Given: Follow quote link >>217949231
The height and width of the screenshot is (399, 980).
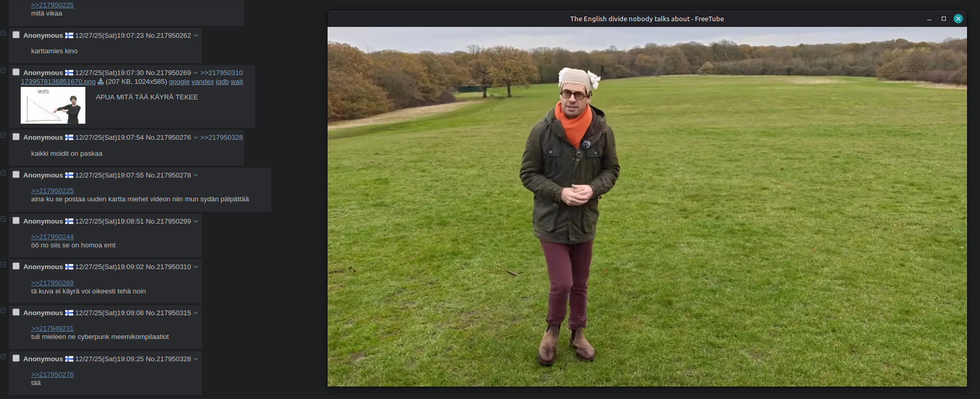Looking at the screenshot, I should [52, 329].
